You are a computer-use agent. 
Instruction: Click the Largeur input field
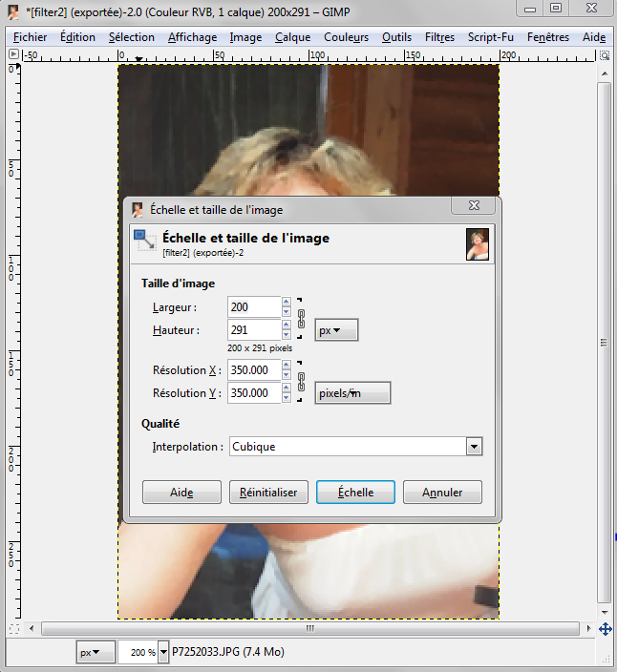[x=254, y=306]
